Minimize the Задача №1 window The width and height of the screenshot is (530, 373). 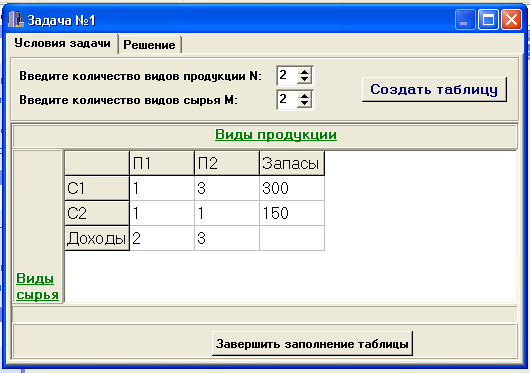pyautogui.click(x=465, y=20)
